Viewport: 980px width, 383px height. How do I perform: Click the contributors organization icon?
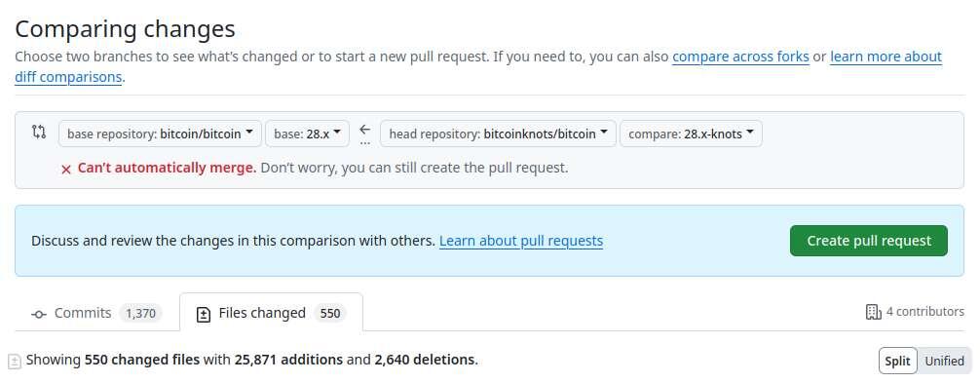873,312
